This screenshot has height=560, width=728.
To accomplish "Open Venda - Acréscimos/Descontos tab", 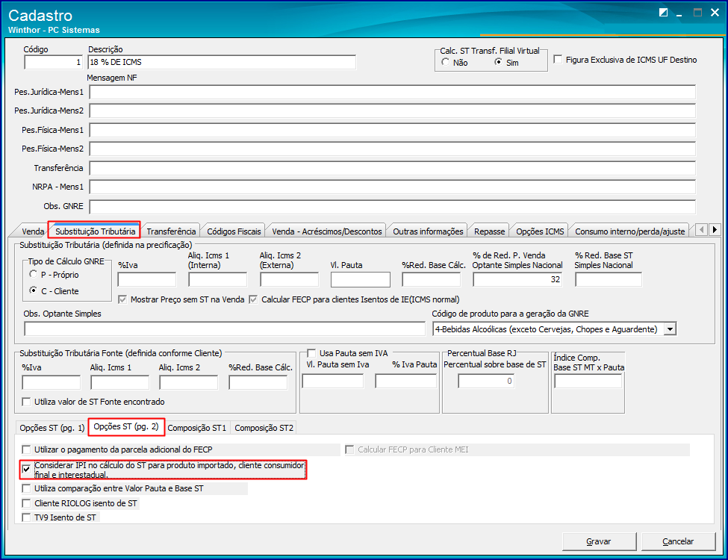I will 327,231.
